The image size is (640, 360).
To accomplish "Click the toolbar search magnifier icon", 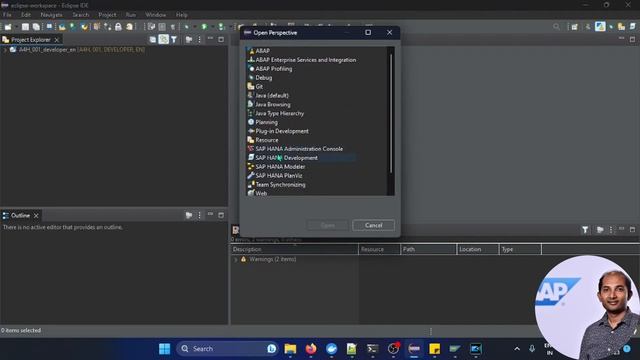I will point(556,27).
